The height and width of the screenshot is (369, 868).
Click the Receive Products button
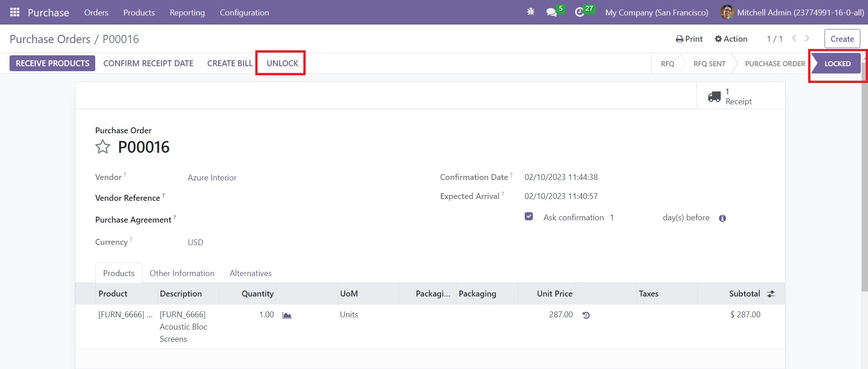53,63
